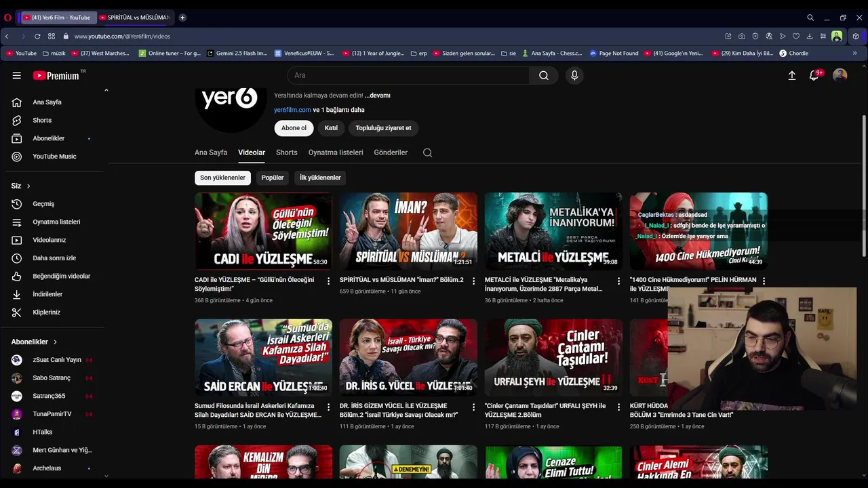Filter videos by Popüler chip
The height and width of the screenshot is (488, 868).
[273, 178]
